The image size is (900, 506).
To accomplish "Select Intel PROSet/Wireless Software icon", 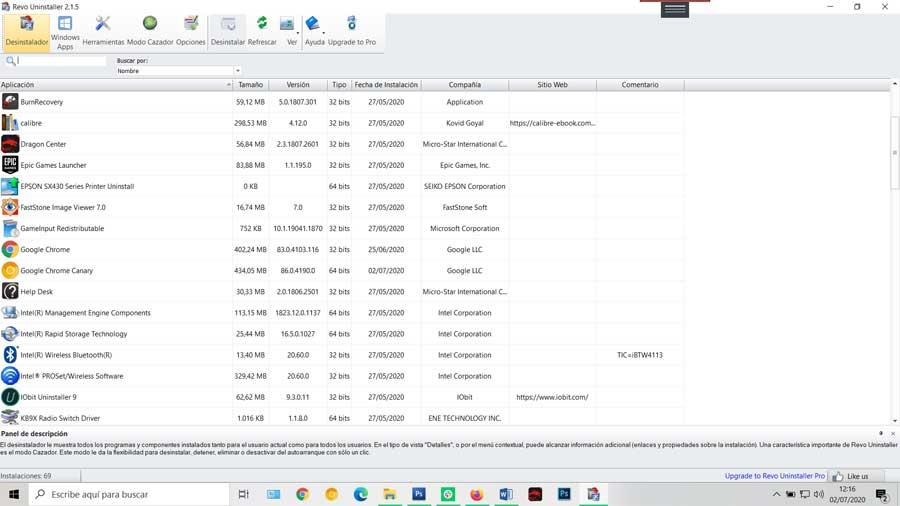I will coord(10,376).
